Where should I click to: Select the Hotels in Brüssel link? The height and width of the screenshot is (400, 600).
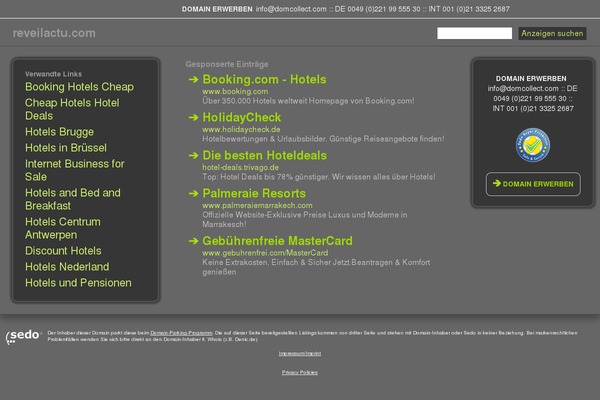pyautogui.click(x=66, y=148)
